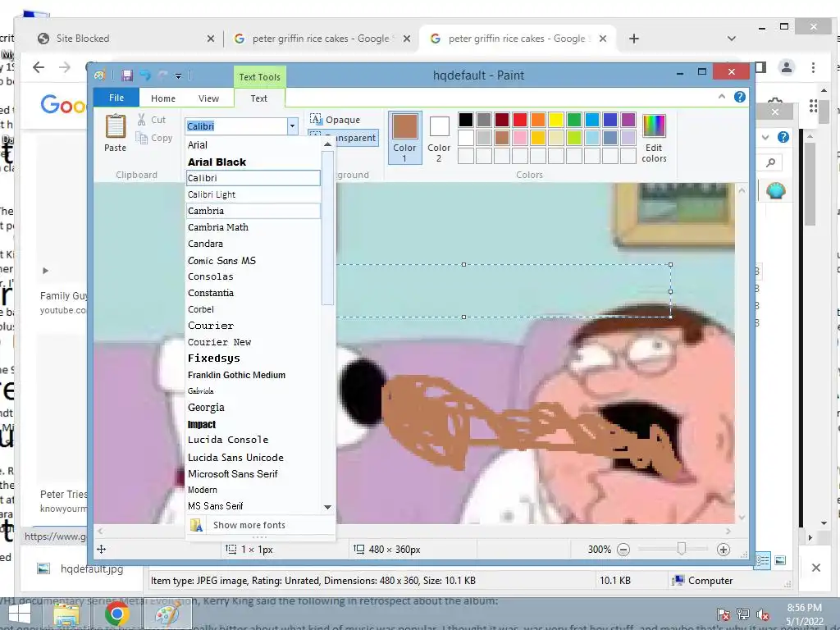Image resolution: width=840 pixels, height=630 pixels.
Task: Open File Explorer from the taskbar
Action: [66, 614]
